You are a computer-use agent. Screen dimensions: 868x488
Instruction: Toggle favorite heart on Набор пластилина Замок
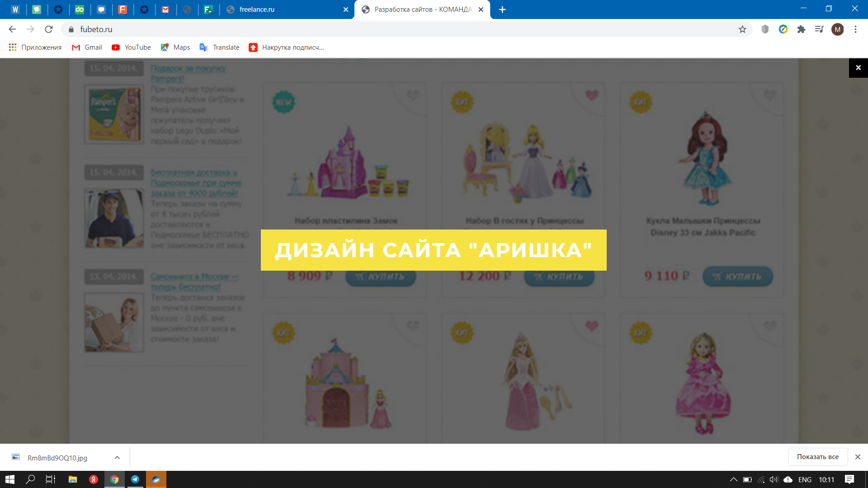pos(413,95)
